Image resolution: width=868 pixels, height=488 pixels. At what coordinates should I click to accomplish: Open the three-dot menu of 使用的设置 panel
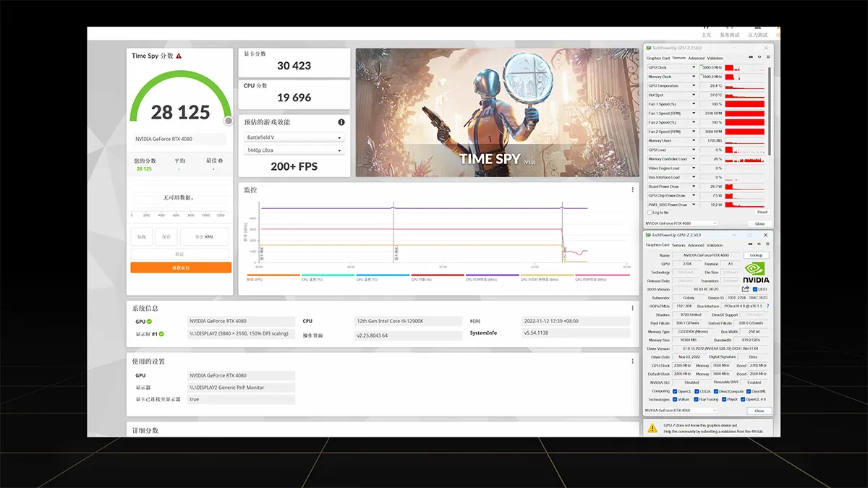(x=632, y=360)
